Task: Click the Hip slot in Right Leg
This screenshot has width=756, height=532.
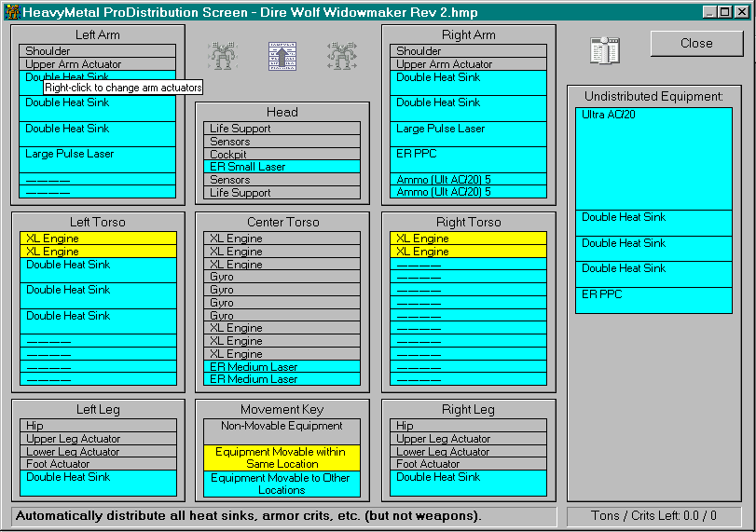Action: click(468, 426)
